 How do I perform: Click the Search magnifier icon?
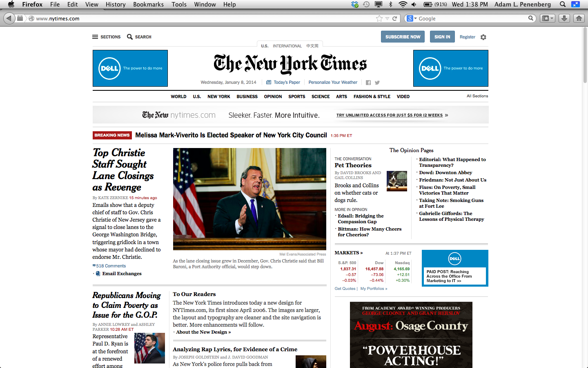pyautogui.click(x=130, y=37)
